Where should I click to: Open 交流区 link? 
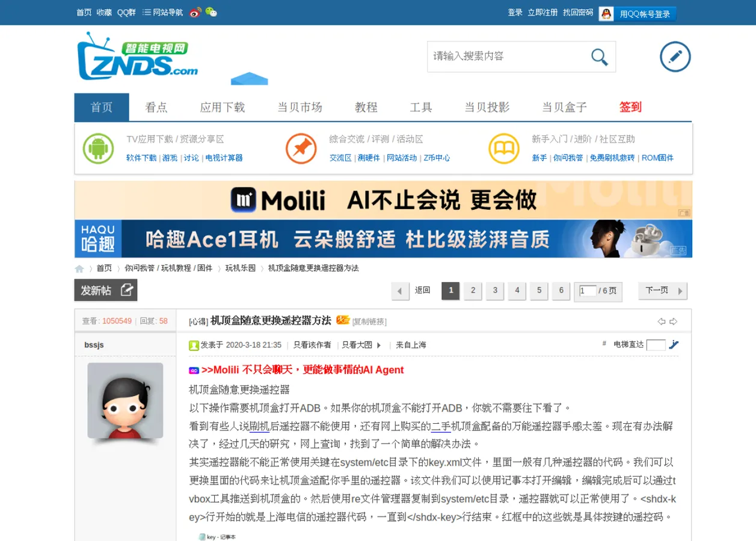(x=340, y=158)
